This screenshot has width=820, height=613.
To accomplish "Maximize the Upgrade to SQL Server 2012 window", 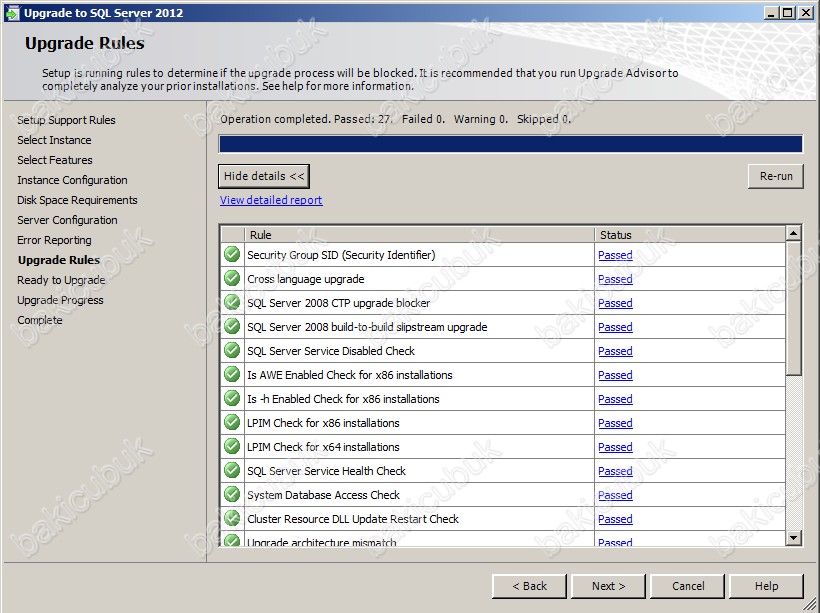I will point(788,13).
